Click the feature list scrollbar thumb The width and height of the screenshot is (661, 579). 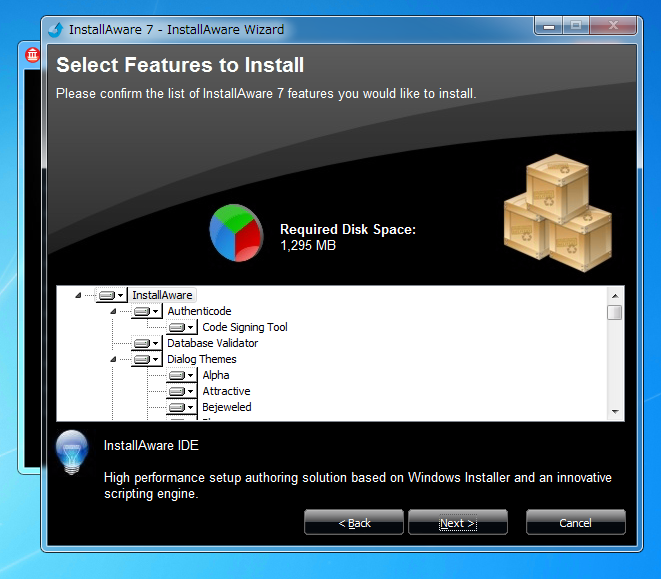615,312
